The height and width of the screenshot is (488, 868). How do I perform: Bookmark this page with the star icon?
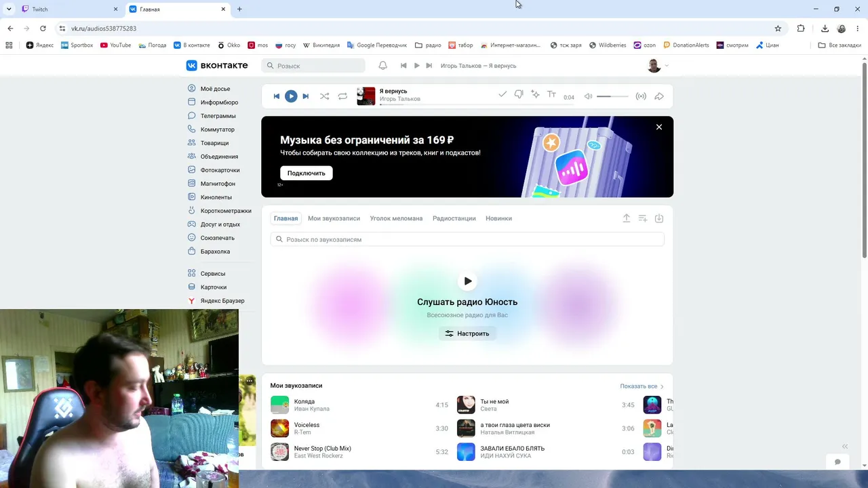pos(778,28)
